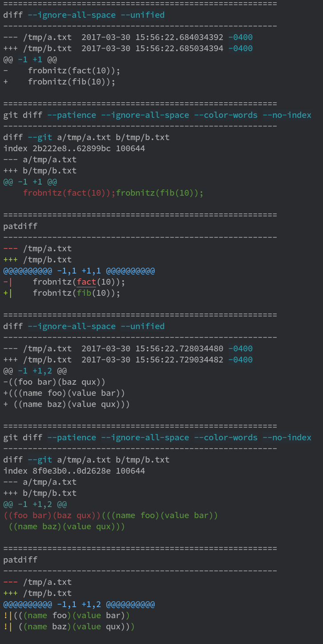Click the first 'patdiff' heading
The image size is (323, 644).
click(x=20, y=226)
